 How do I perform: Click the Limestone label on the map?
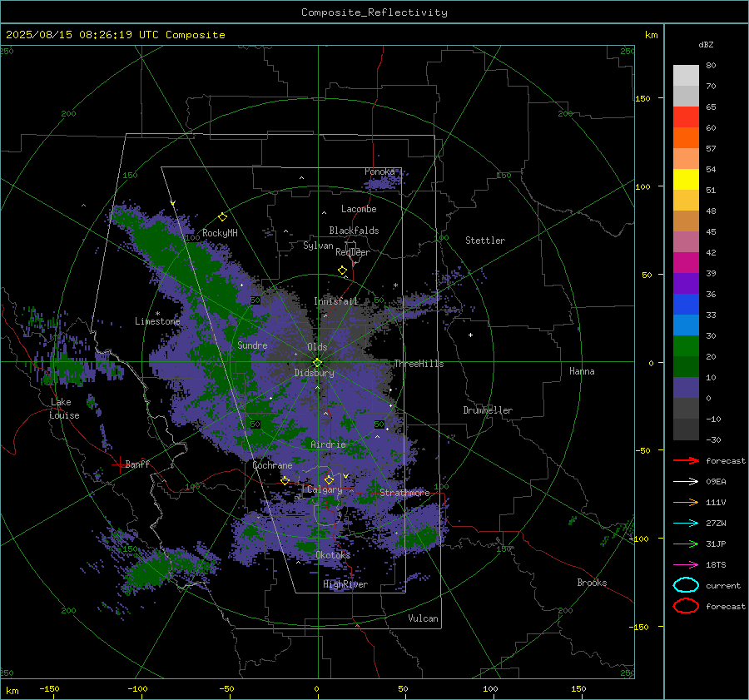157,321
